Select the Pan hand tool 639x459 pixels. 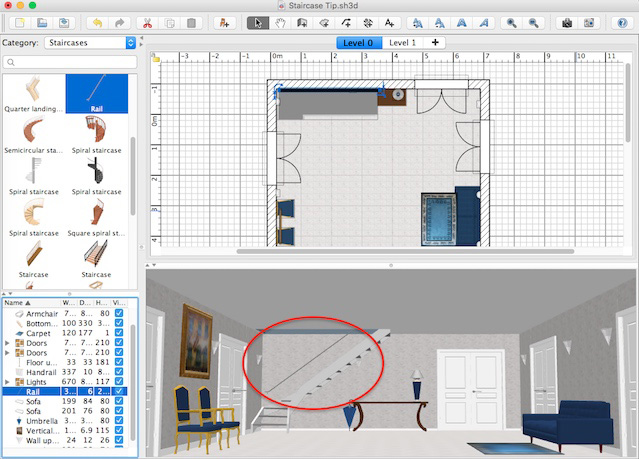tap(279, 22)
